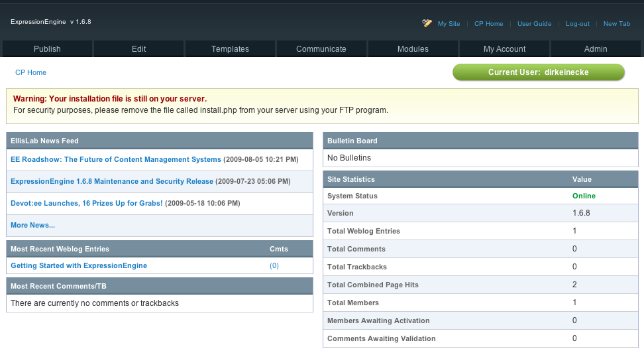Open the User Guide link
Viewport: 644px width, 349px height.
tap(534, 24)
